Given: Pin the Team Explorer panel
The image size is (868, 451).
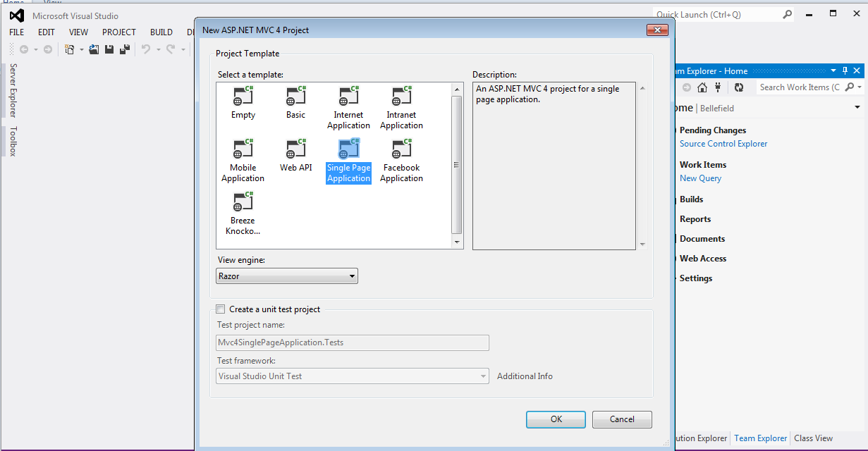Looking at the screenshot, I should [x=845, y=70].
